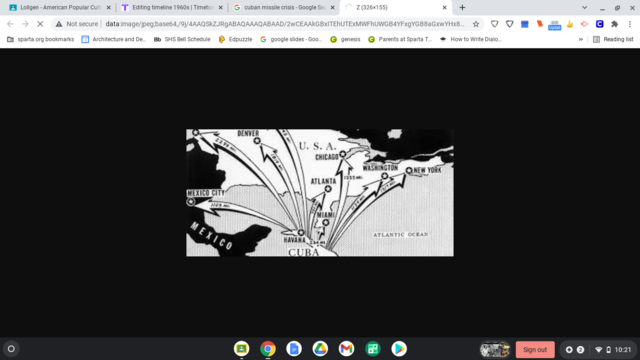
Task: Open the Extensions puzzle piece menu
Action: (x=615, y=24)
